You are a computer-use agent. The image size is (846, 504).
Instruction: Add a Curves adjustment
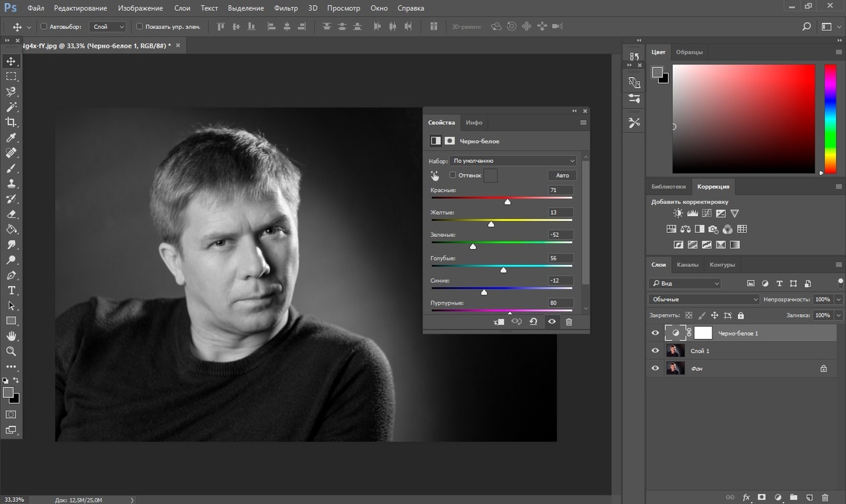click(x=706, y=213)
